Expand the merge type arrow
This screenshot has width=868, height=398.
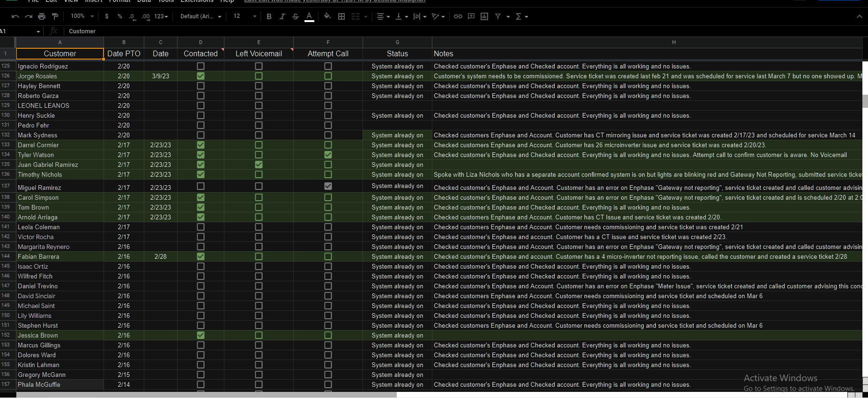point(366,16)
